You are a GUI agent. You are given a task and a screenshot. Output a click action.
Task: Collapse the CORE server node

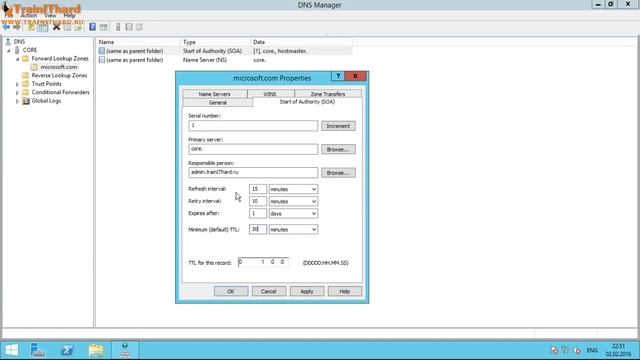pyautogui.click(x=9, y=50)
